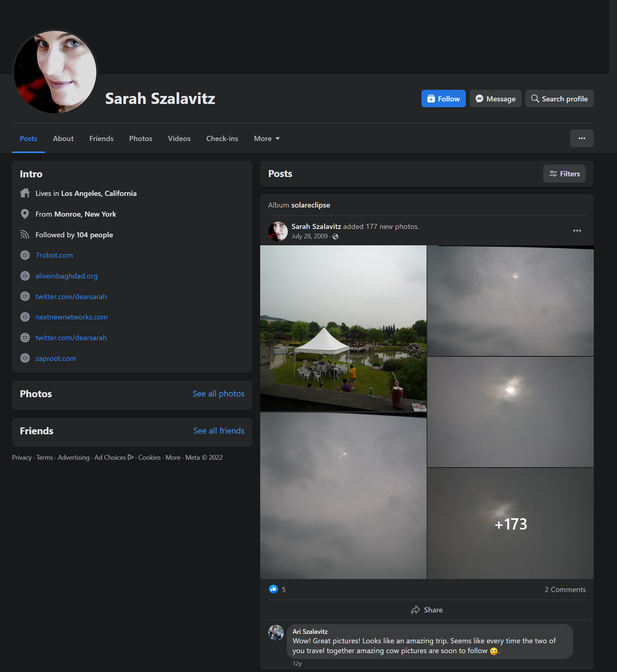The image size is (617, 672).
Task: Click Monroe, New York hometown
Action: (85, 214)
